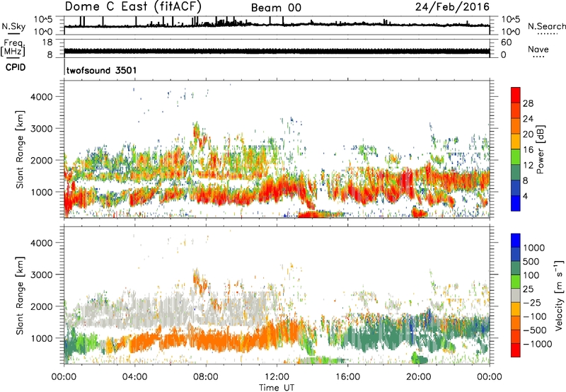
Task: Click the '500' Velocity colorbar value
Action: point(531,261)
